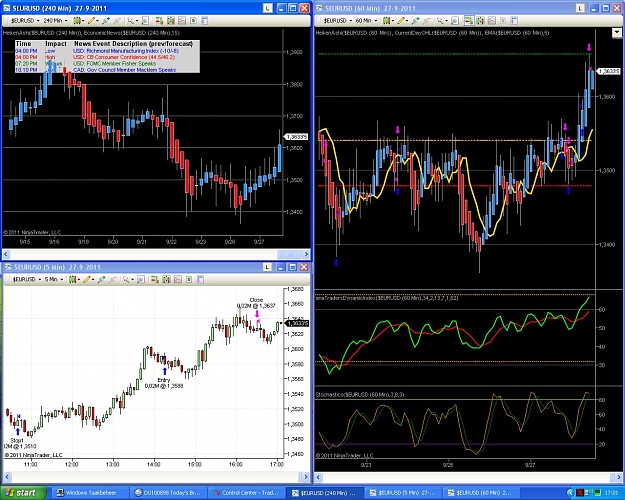Image resolution: width=625 pixels, height=500 pixels.
Task: Toggle Chart Trader in 5 Min chart
Action: click(155, 279)
